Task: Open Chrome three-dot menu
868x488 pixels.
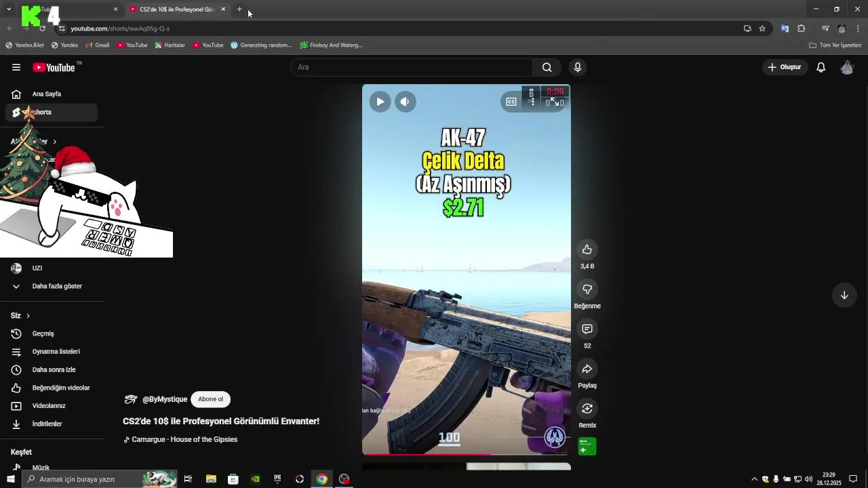Action: click(x=858, y=28)
